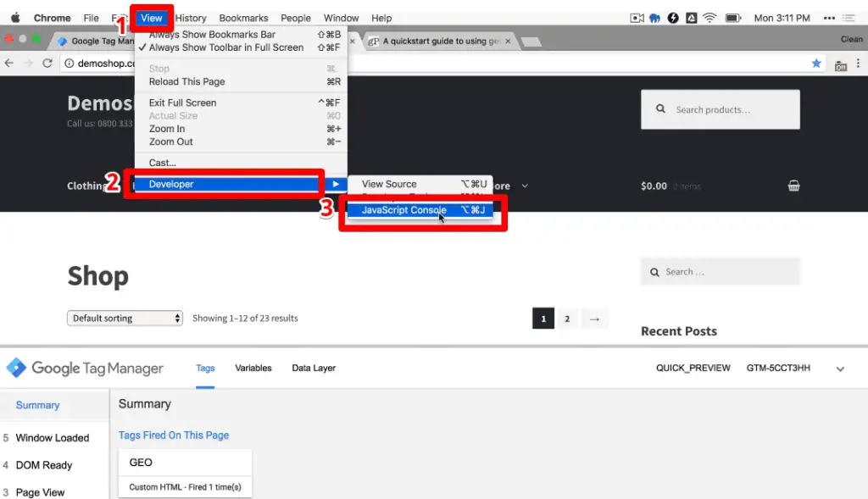Open the Default sorting dropdown
Image resolution: width=868 pixels, height=499 pixels.
pos(125,318)
